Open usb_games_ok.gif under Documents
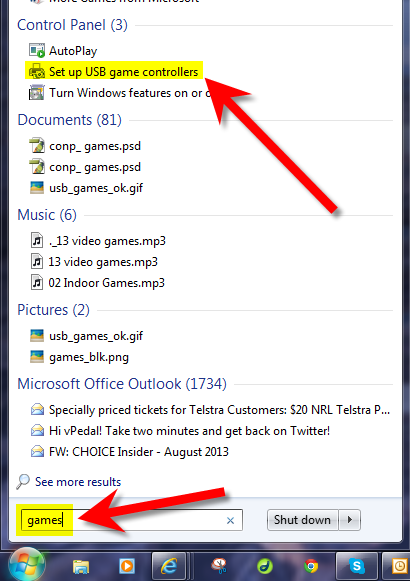 (x=86, y=188)
